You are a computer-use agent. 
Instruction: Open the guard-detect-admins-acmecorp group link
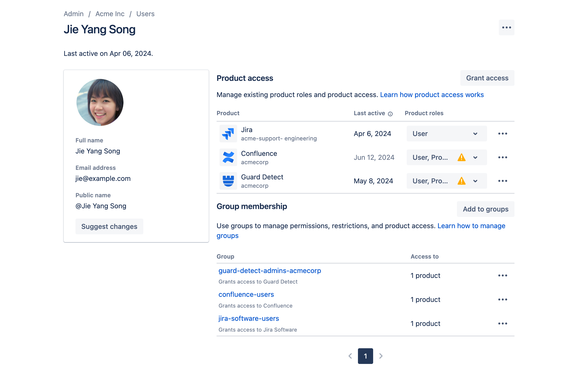[269, 271]
